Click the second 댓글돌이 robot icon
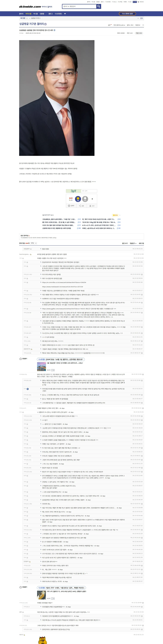Screen dimensions: 163x644 pos(21,587)
